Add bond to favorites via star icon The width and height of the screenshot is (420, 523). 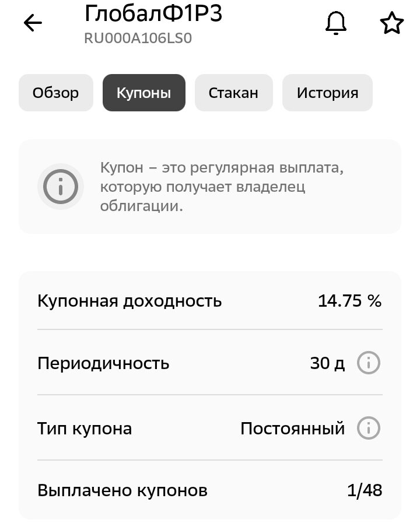[390, 23]
